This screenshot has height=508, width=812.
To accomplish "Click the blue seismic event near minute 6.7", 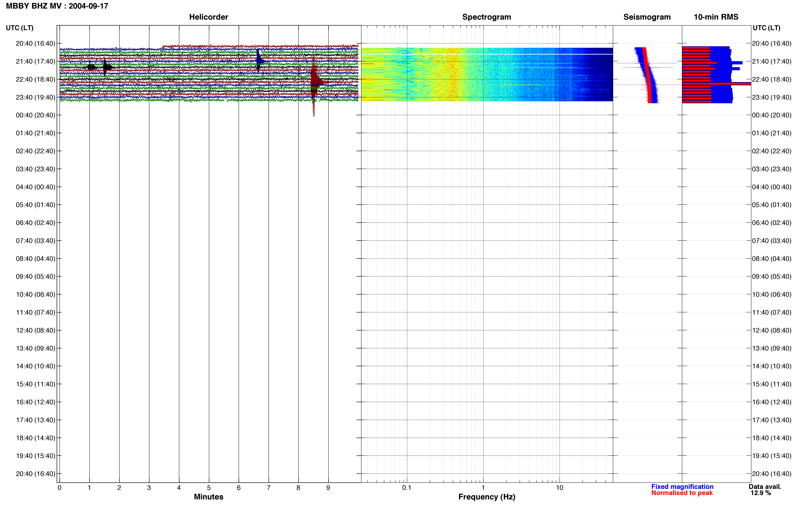I will point(259,61).
